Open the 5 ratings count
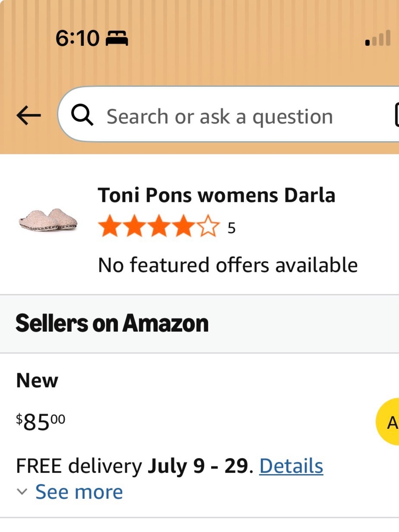This screenshot has height=532, width=399. click(x=231, y=228)
